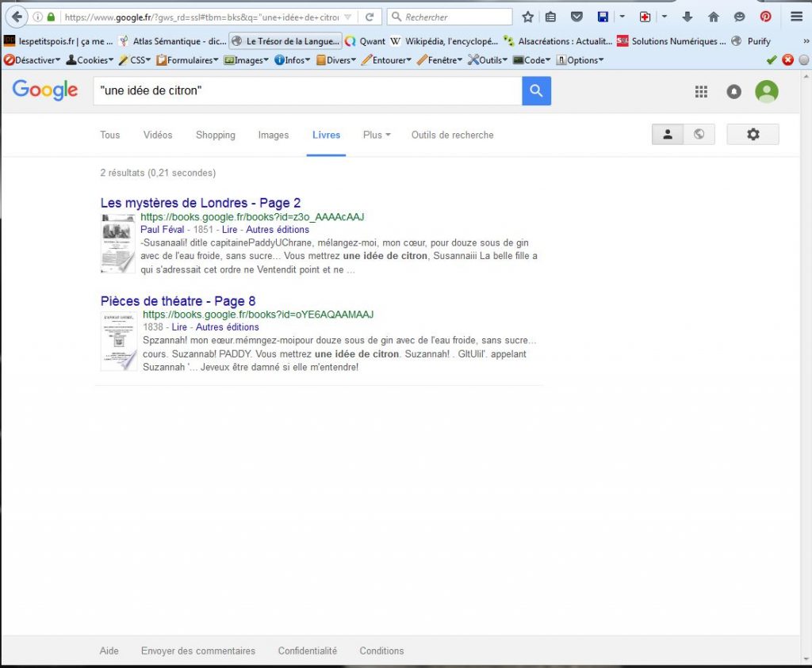This screenshot has width=812, height=668.
Task: Click the Pinterest icon in toolbar
Action: pyautogui.click(x=765, y=17)
